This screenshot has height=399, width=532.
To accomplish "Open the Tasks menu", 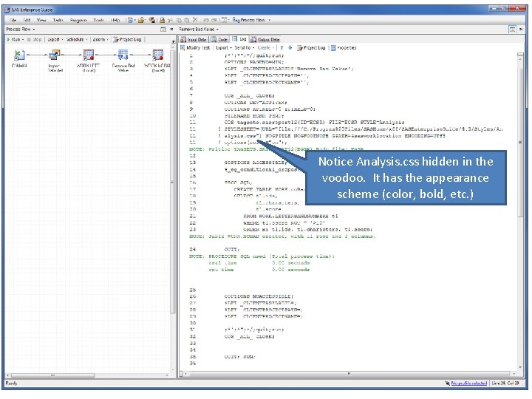I will tap(58, 20).
